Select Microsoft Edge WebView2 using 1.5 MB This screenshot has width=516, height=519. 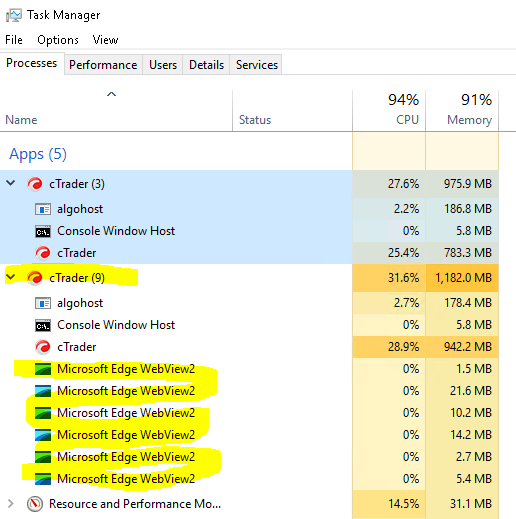pyautogui.click(x=126, y=369)
